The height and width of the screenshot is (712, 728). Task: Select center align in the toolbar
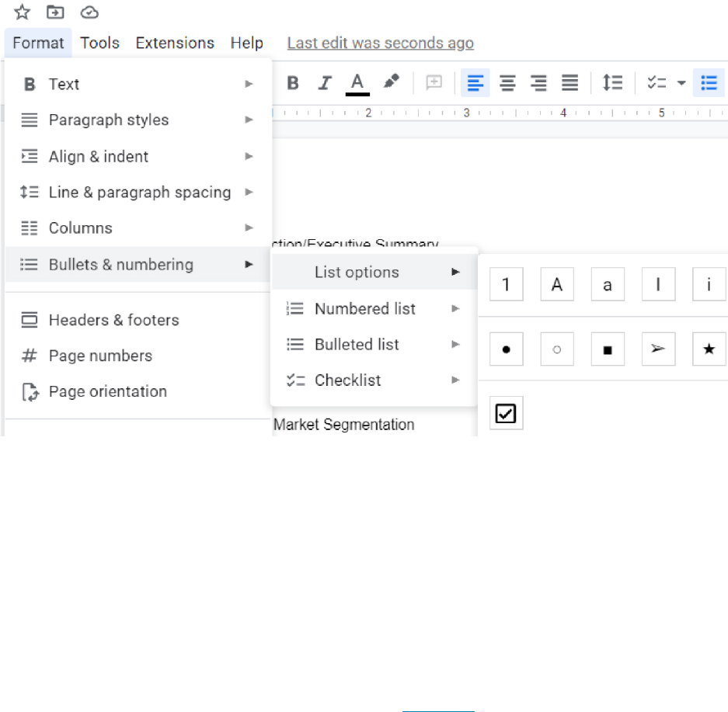pos(507,83)
